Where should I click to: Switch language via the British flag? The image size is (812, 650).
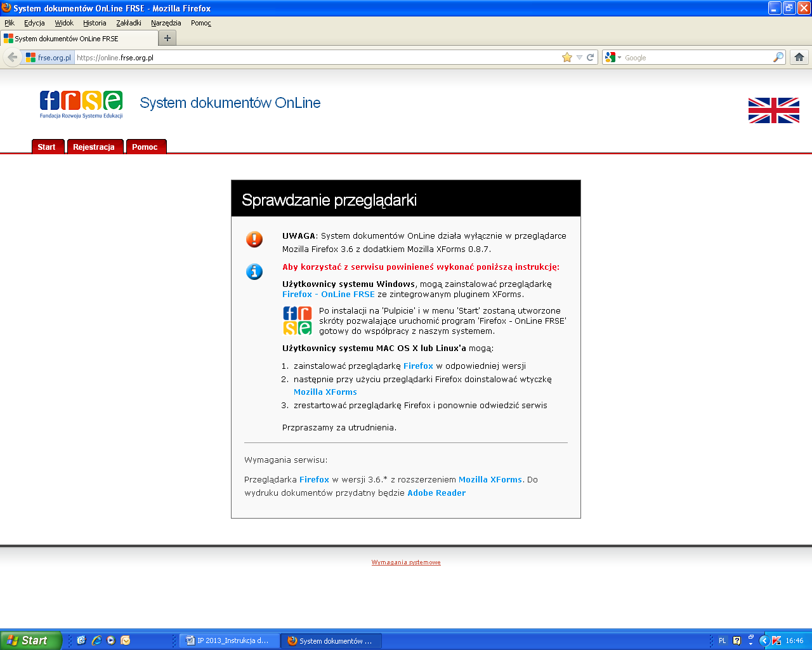(x=774, y=110)
